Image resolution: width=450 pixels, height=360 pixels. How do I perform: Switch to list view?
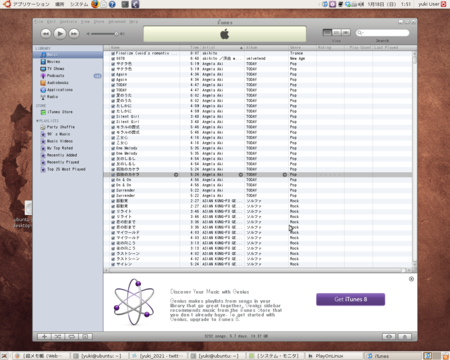[x=327, y=32]
